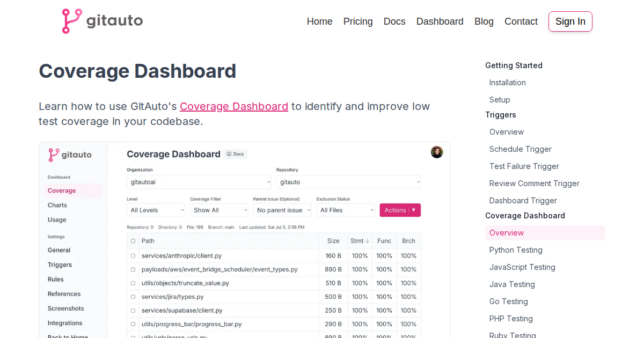Check the utils/progress_bar/progress_bar.py checkbox
644x338 pixels.
coord(133,324)
